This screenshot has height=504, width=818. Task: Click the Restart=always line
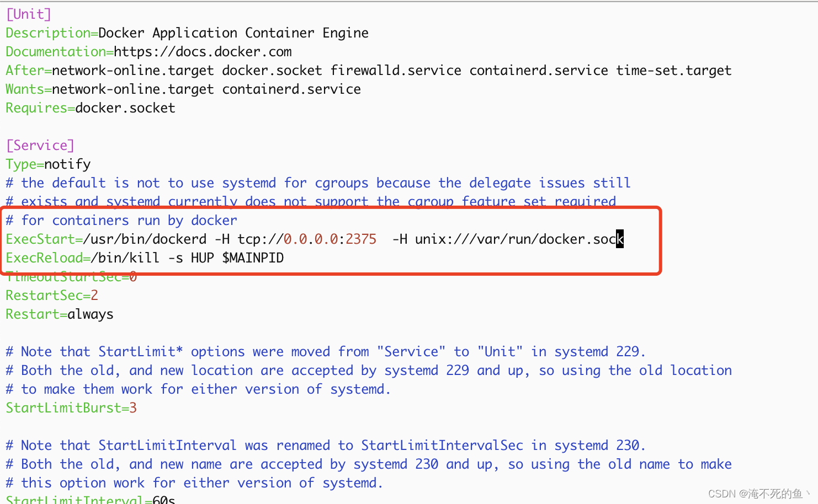pos(60,314)
